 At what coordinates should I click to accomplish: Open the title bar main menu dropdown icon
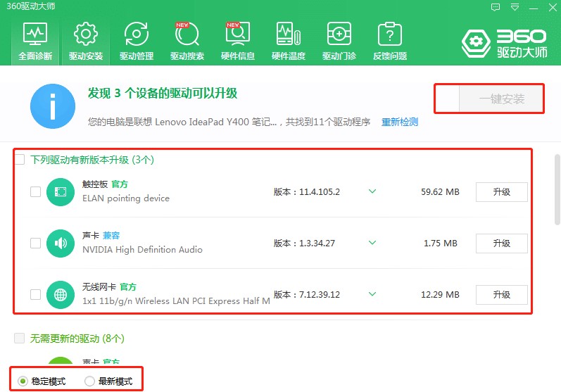click(515, 7)
